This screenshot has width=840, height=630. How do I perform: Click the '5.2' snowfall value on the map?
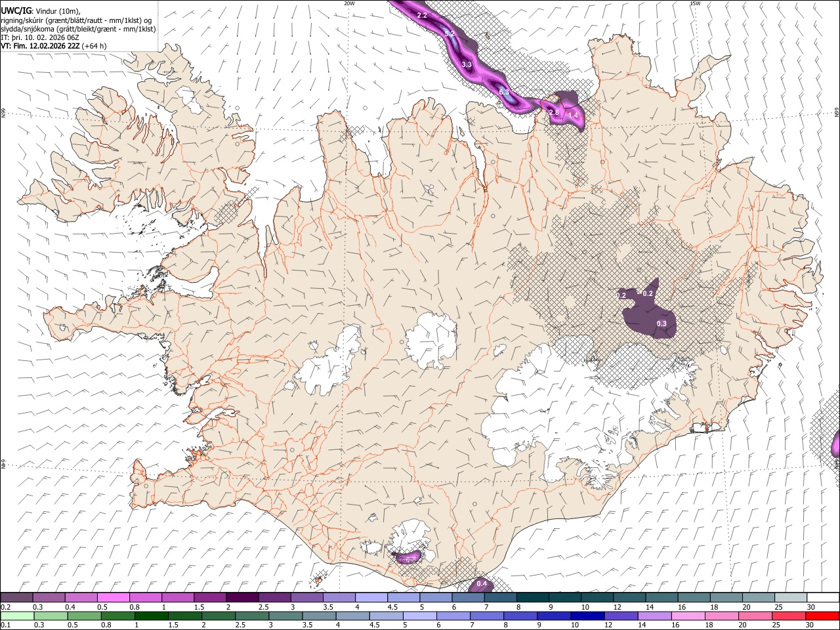point(450,33)
